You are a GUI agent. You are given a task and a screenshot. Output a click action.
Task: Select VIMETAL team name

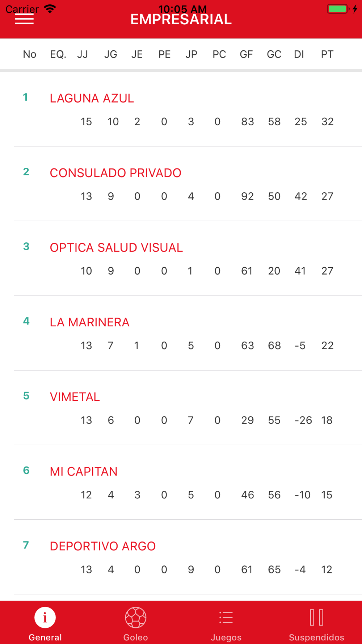coord(75,397)
